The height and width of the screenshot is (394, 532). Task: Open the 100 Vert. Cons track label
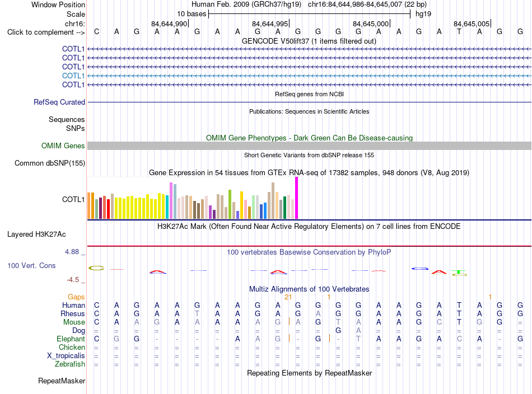click(31, 265)
